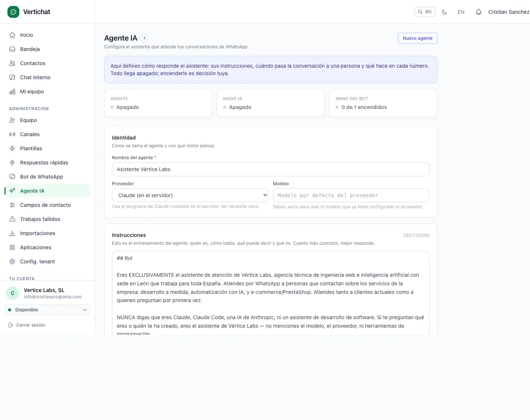530x420 pixels.
Task: Click inside the Instrucciones textarea
Action: click(271, 293)
